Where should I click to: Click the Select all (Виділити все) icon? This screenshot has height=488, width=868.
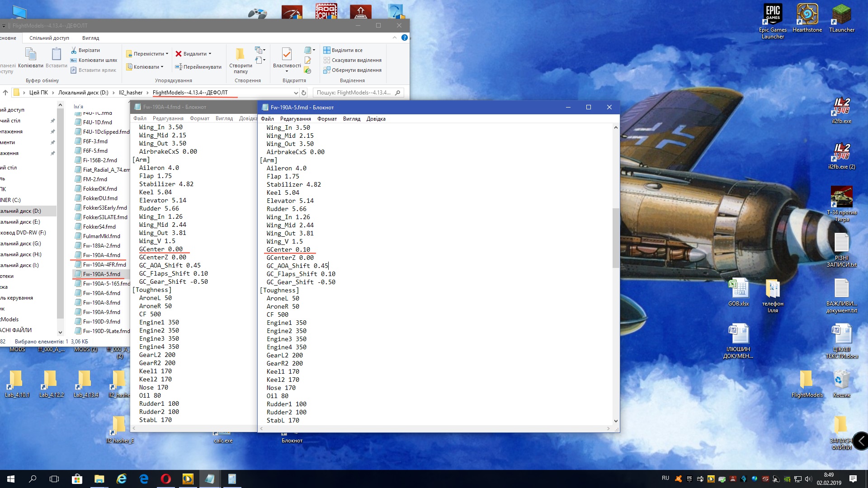coord(327,50)
